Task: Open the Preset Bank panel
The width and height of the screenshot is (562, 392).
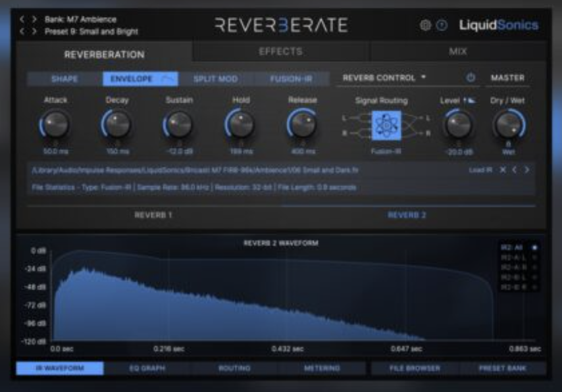Action: click(x=503, y=368)
